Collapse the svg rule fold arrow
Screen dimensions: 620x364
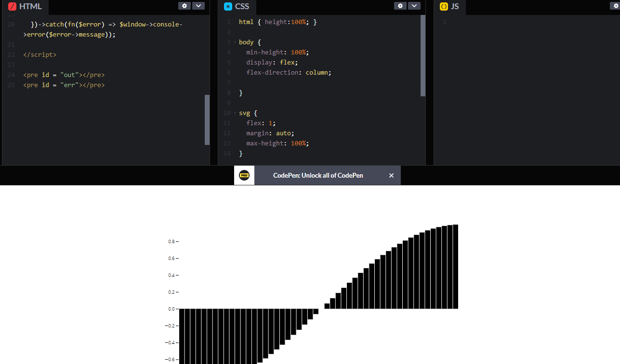[235, 113]
